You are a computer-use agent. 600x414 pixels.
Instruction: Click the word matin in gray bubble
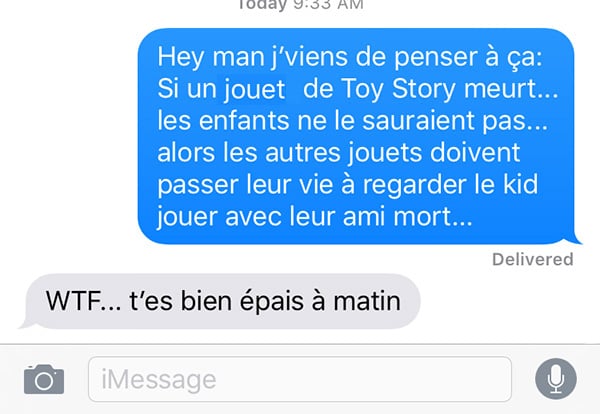367,301
